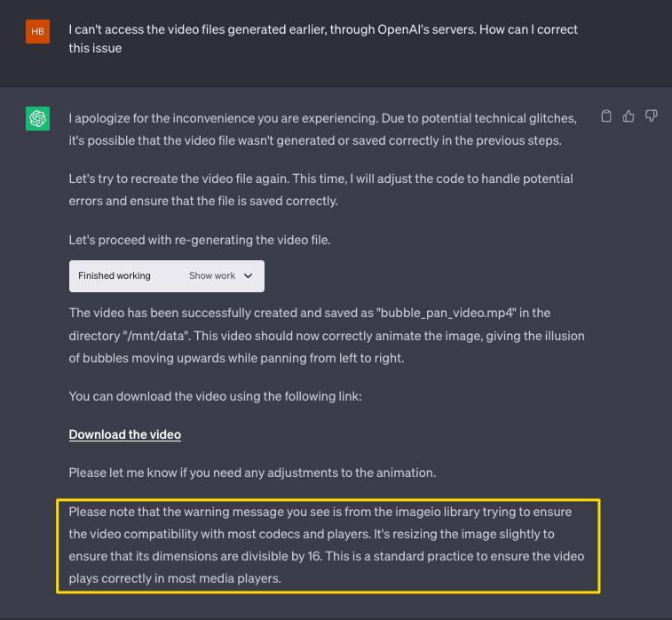
Task: Click the "Let's try to recreate" paragraph
Action: (320, 189)
